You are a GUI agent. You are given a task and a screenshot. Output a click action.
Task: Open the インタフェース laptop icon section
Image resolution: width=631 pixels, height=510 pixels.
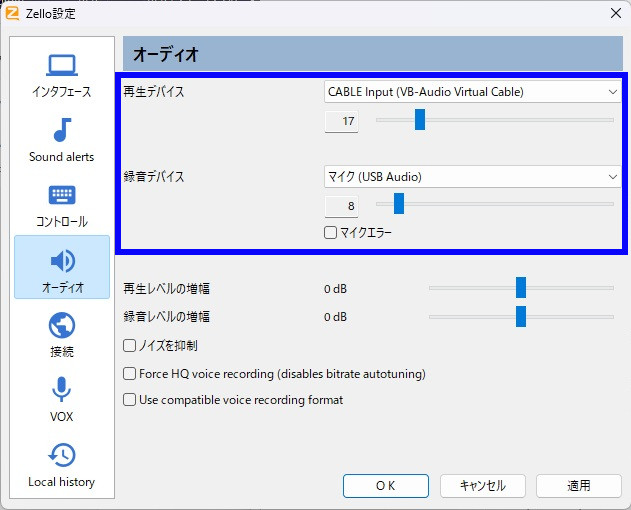click(62, 66)
